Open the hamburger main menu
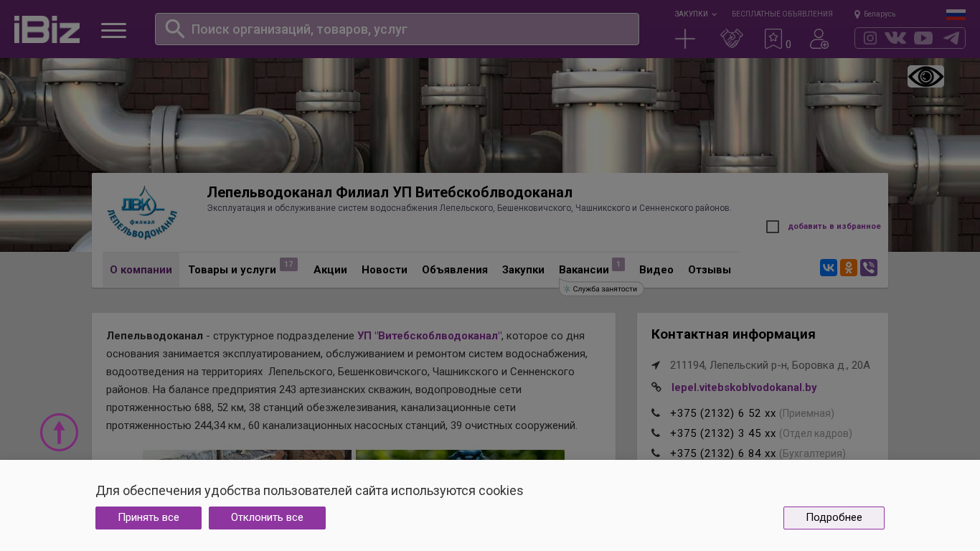The width and height of the screenshot is (980, 551). [x=113, y=30]
